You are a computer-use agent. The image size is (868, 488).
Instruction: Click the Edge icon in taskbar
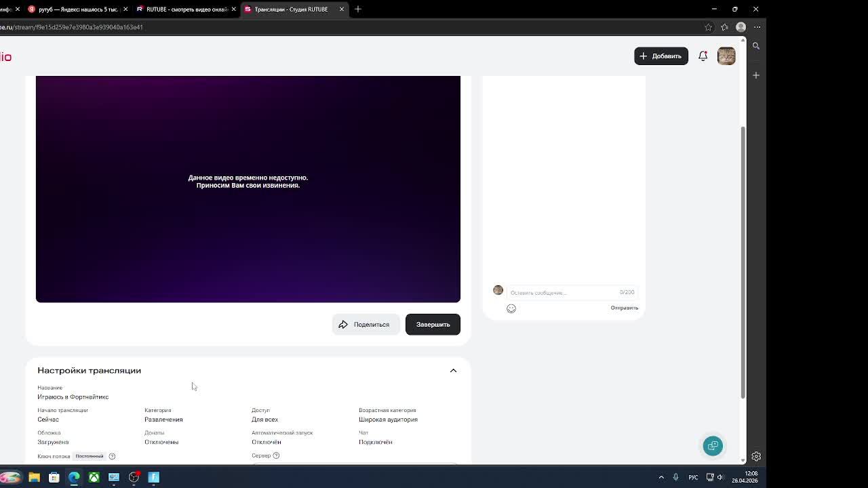pyautogui.click(x=74, y=477)
